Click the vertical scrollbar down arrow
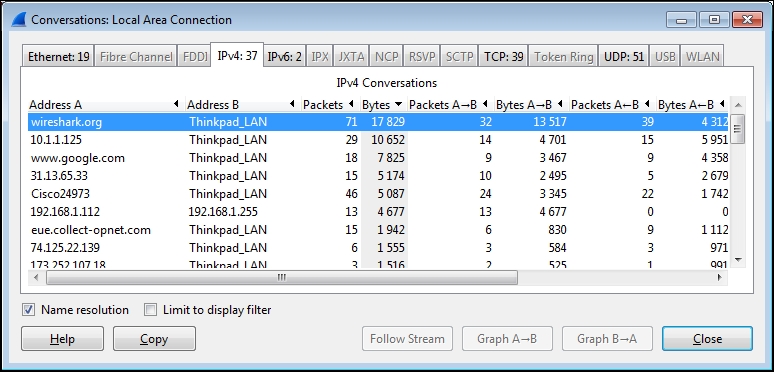The width and height of the screenshot is (774, 372). 738,260
